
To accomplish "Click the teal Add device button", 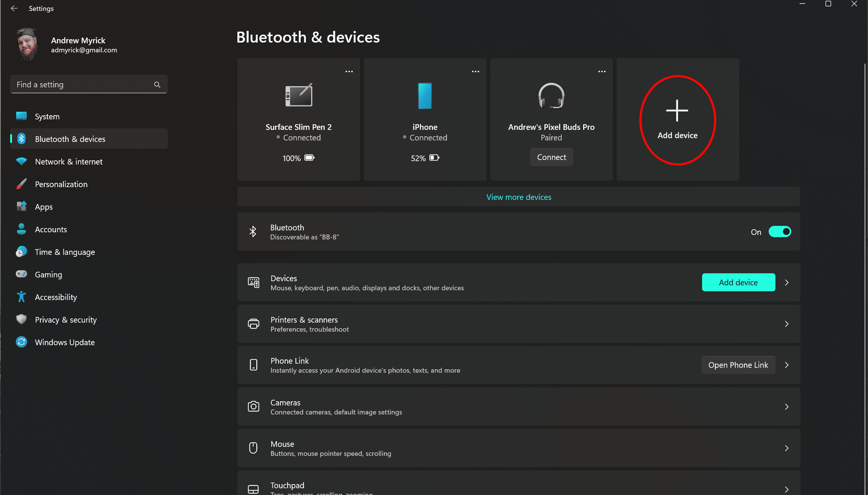I will tap(738, 283).
